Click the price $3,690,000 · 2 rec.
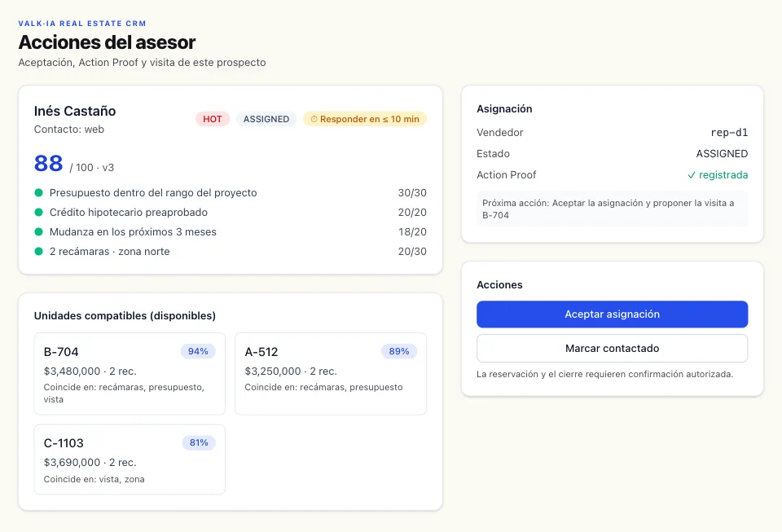782x532 pixels. [90, 462]
